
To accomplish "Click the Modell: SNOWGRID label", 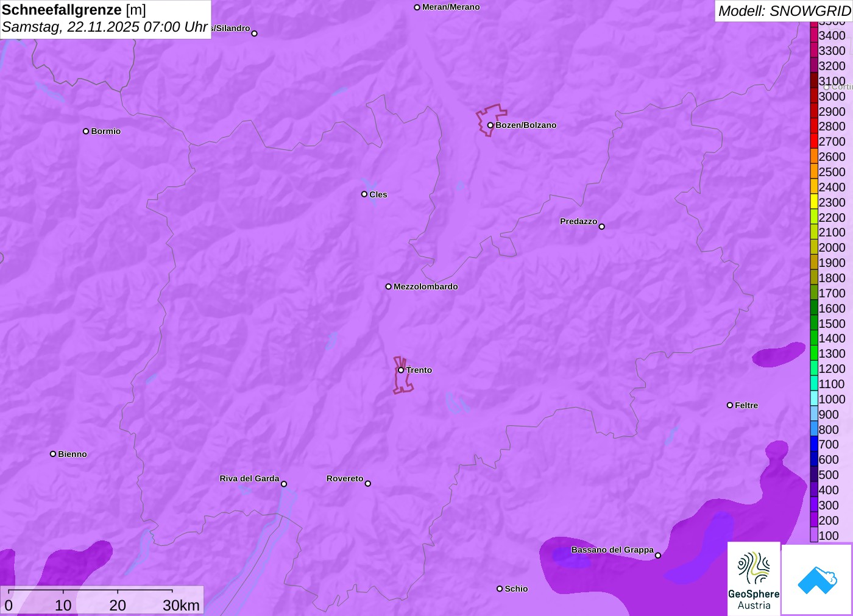I will 784,11.
